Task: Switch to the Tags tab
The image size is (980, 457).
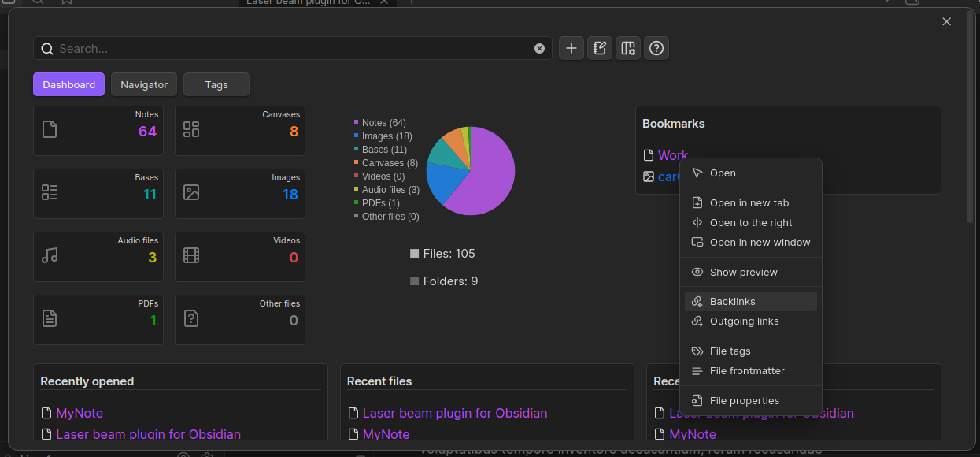Action: tap(216, 84)
